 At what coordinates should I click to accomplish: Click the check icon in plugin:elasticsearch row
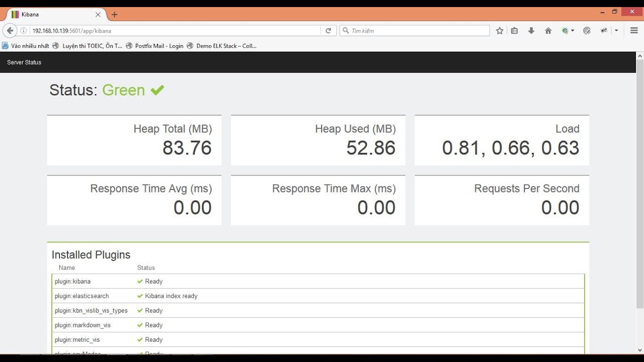pyautogui.click(x=140, y=296)
